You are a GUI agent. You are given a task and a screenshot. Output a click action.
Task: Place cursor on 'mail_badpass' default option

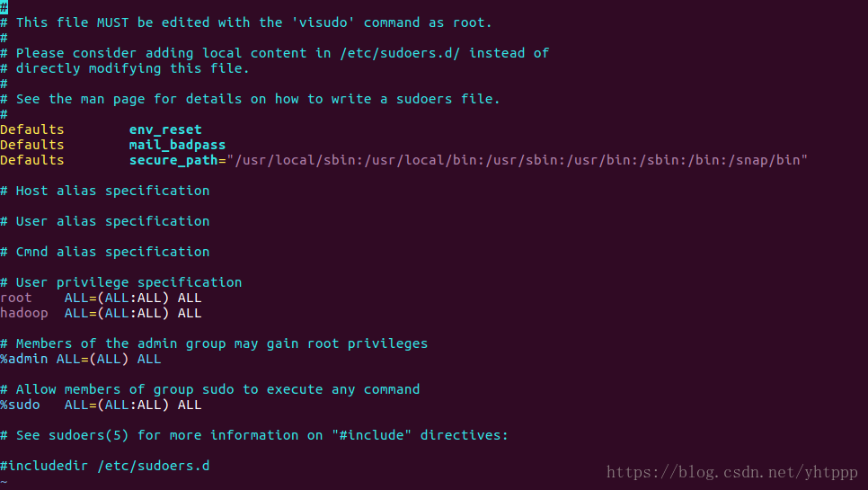click(177, 145)
